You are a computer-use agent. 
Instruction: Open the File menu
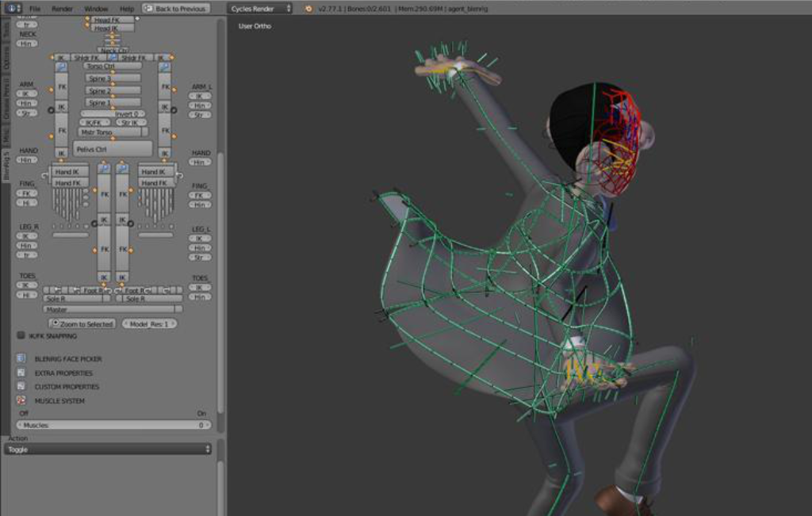[35, 9]
